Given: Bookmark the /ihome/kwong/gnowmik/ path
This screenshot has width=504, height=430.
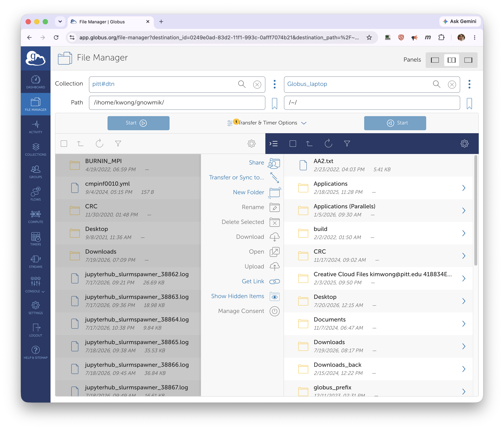Looking at the screenshot, I should coord(274,104).
